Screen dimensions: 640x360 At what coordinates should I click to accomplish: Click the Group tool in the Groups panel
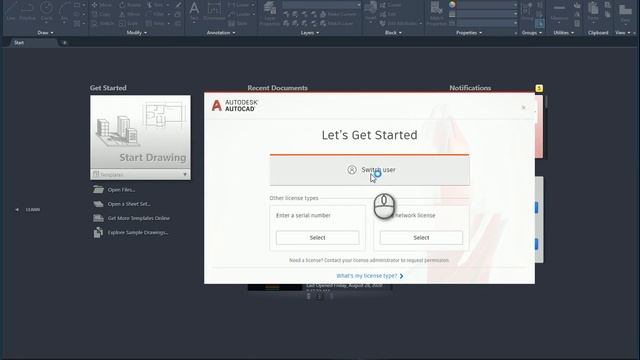(527, 11)
